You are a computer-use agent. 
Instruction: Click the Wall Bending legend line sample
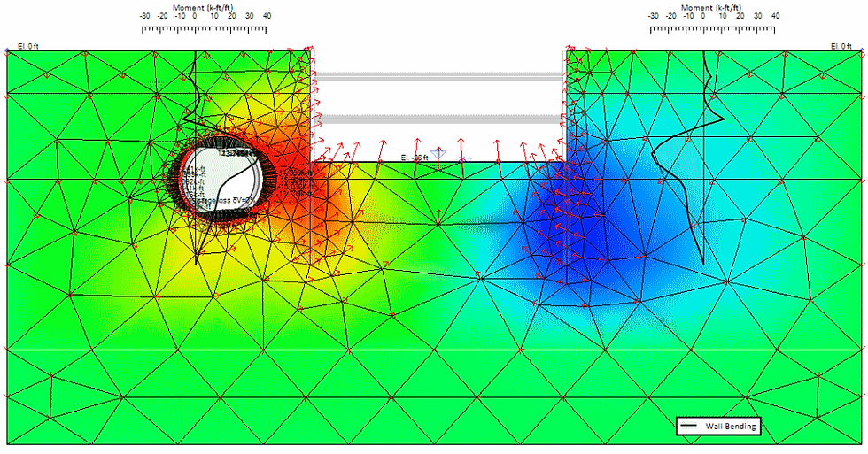689,426
